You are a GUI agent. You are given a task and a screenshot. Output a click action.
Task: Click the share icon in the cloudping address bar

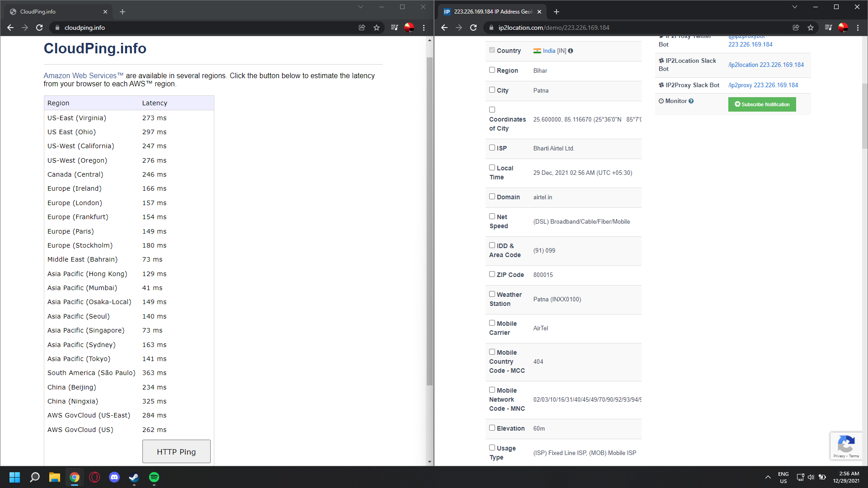pyautogui.click(x=362, y=28)
